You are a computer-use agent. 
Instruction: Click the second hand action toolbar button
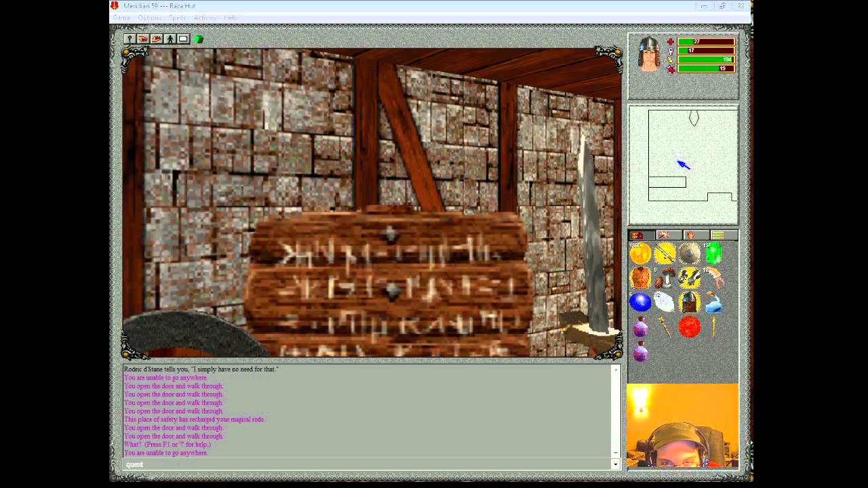pyautogui.click(x=156, y=39)
